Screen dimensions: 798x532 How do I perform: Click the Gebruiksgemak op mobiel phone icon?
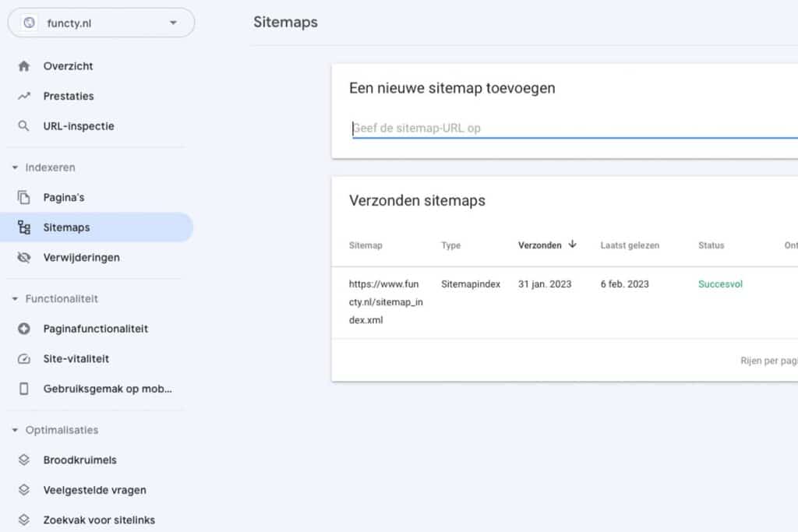click(x=23, y=389)
